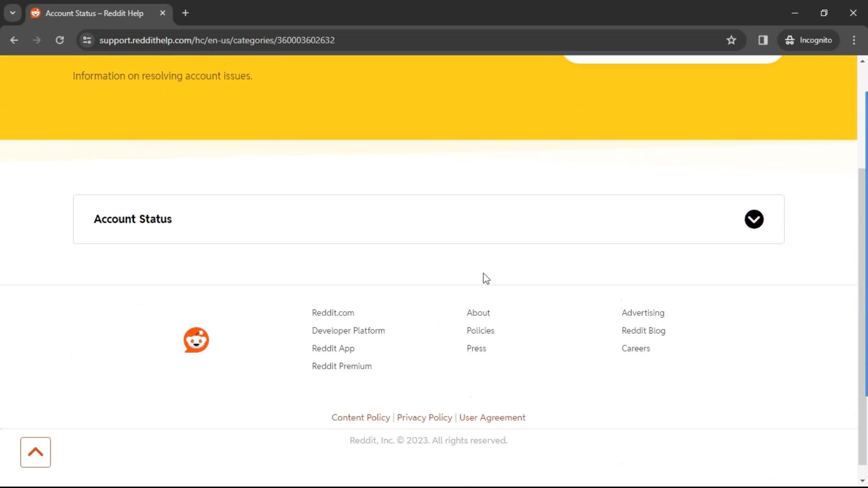Click the Account Status dropdown chevron
This screenshot has width=868, height=488.
754,219
